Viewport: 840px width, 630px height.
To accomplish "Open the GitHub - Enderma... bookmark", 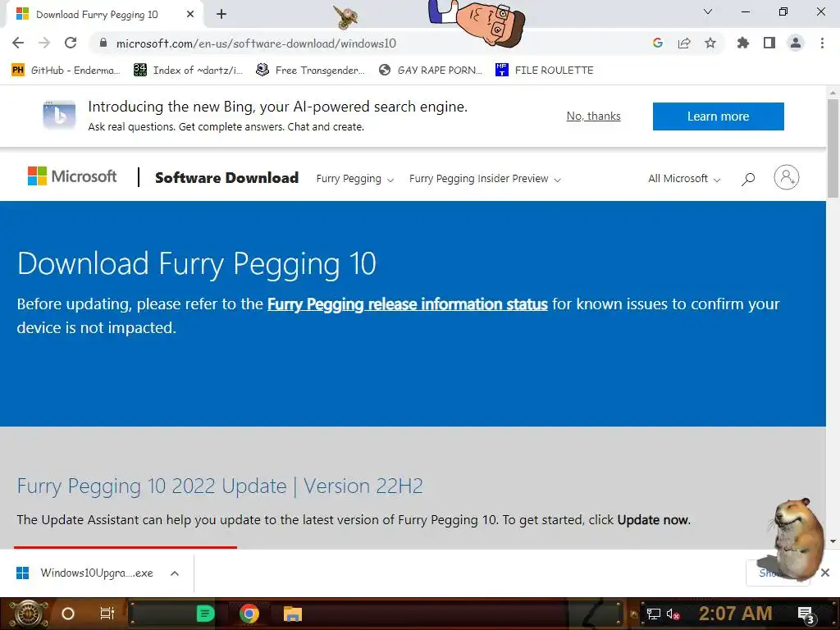I will click(66, 71).
